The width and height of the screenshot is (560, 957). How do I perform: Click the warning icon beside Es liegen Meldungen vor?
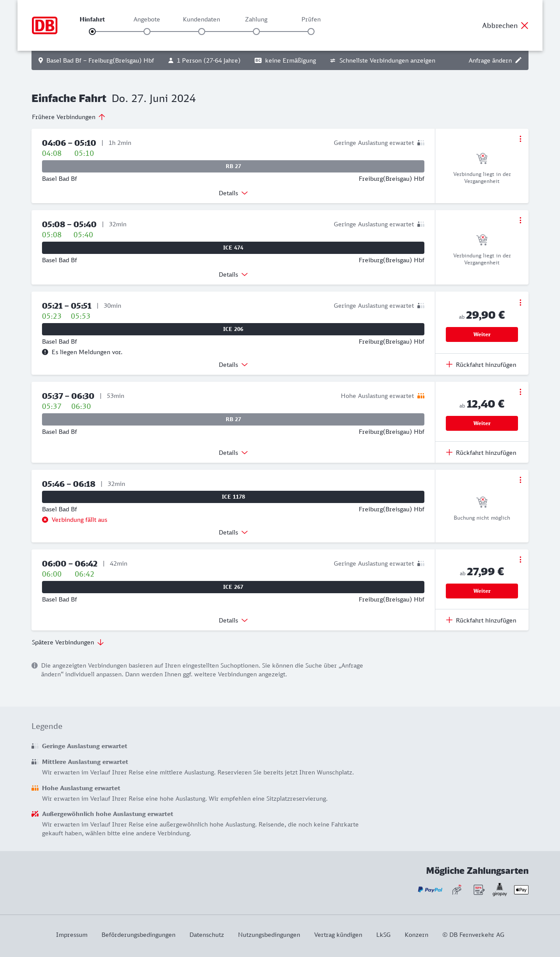point(45,352)
